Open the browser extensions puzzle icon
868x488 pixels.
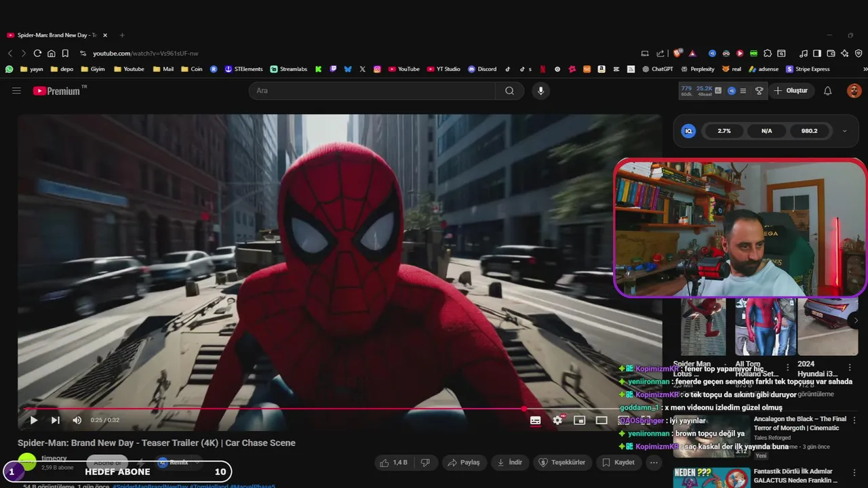[x=768, y=53]
